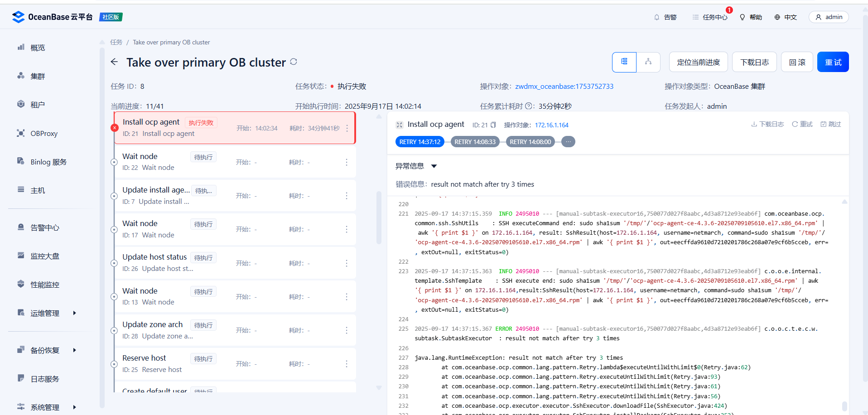Expand the 备份恢复 submenu arrow

[75, 350]
